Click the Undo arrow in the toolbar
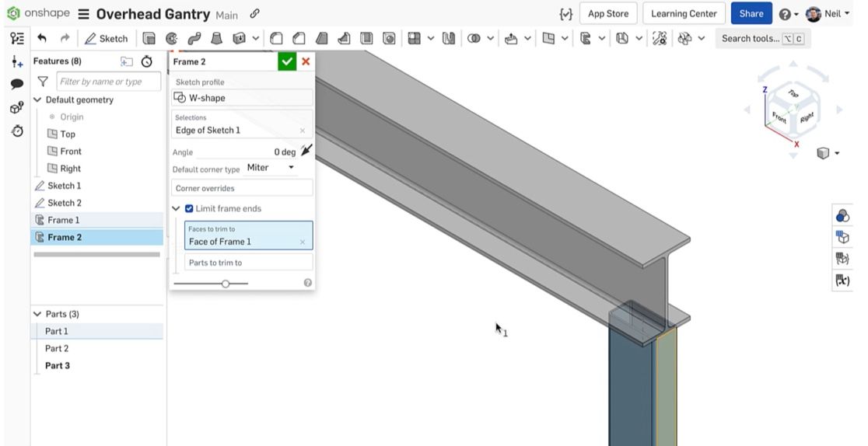 [x=42, y=38]
